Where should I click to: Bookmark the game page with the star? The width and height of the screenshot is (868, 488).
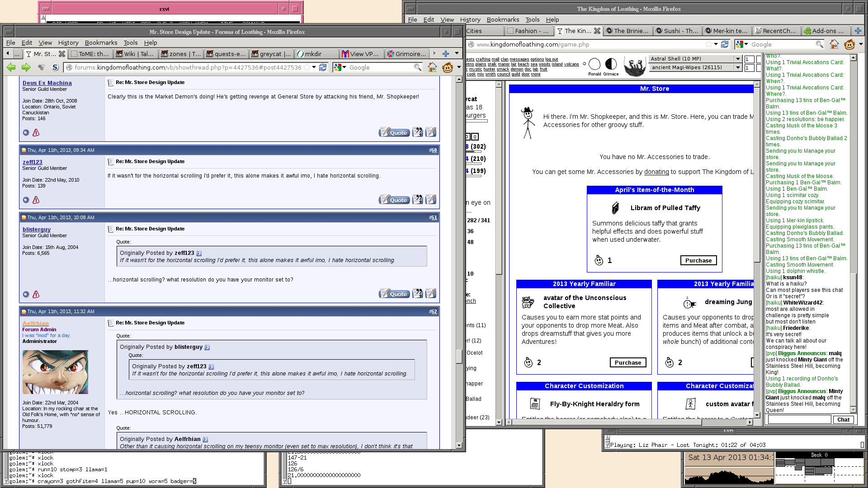708,44
